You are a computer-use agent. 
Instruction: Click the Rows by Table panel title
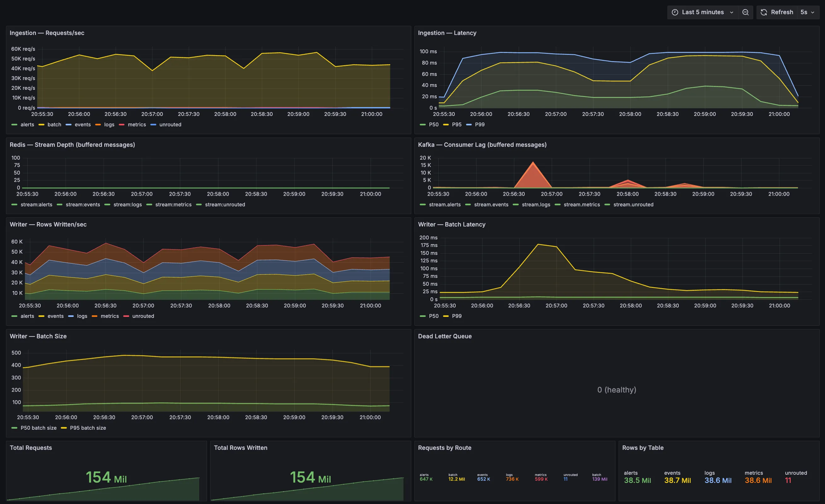pos(643,448)
